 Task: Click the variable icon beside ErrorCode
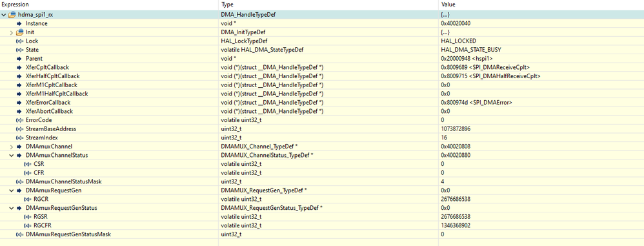20,120
